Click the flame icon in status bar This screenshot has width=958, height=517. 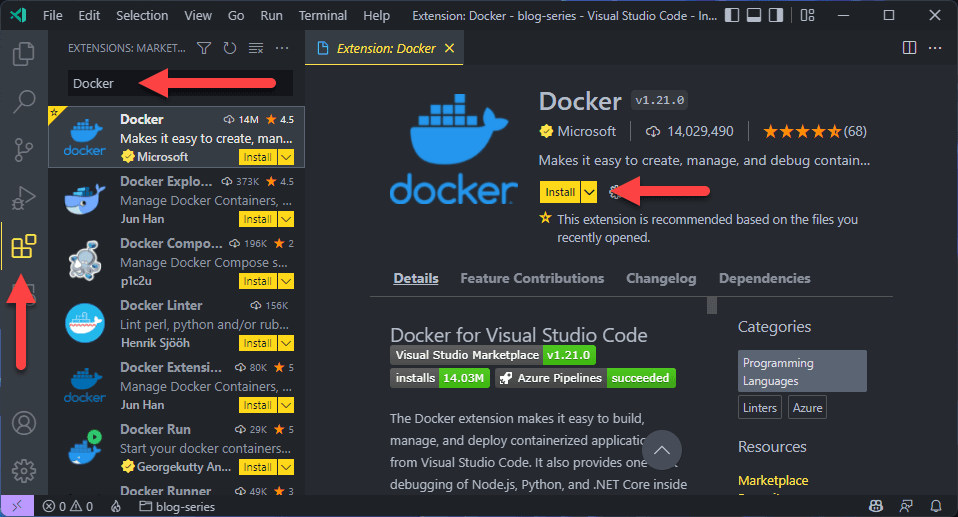coord(115,507)
